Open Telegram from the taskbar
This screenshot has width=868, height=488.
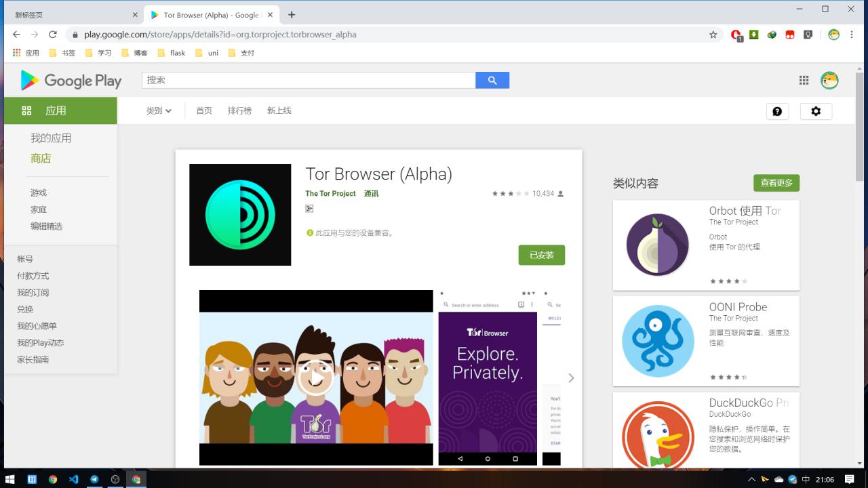pyautogui.click(x=94, y=479)
